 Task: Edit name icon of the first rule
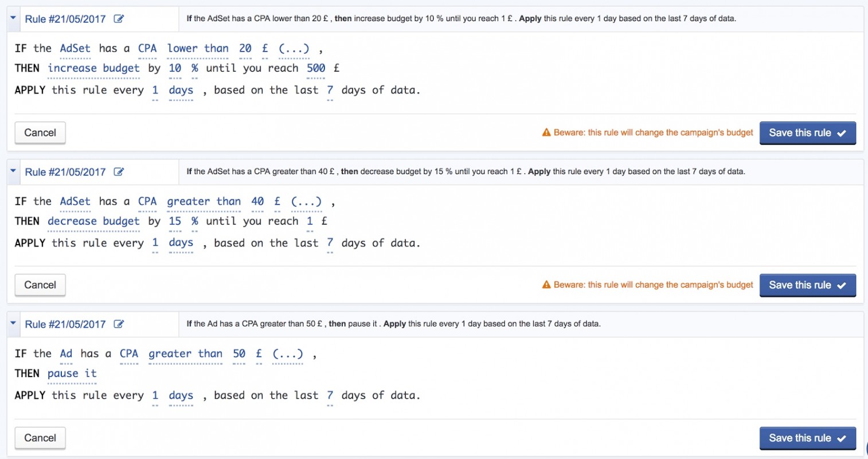click(x=119, y=19)
